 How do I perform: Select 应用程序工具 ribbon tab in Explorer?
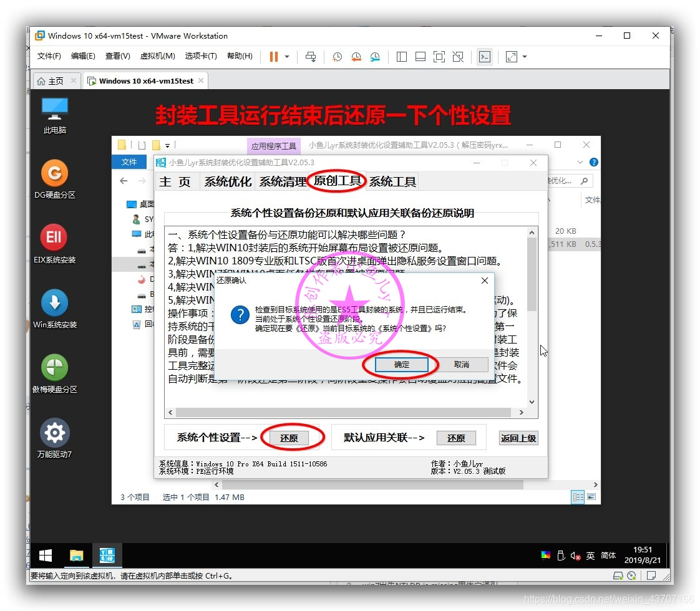click(273, 146)
